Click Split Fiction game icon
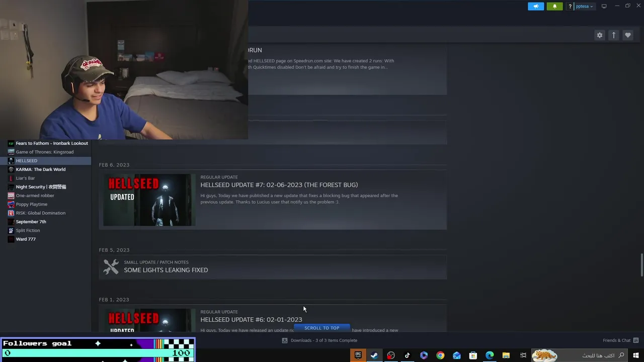 point(11,230)
